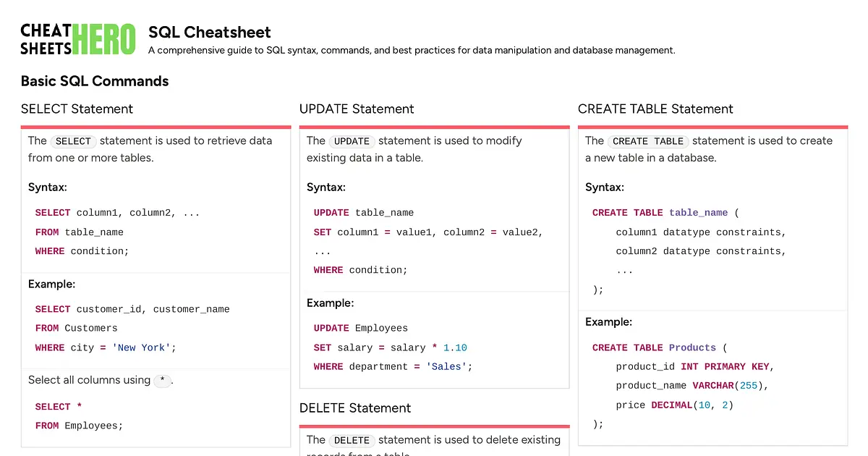868x456 pixels.
Task: Click the DELETE code chip at bottom
Action: tap(352, 440)
